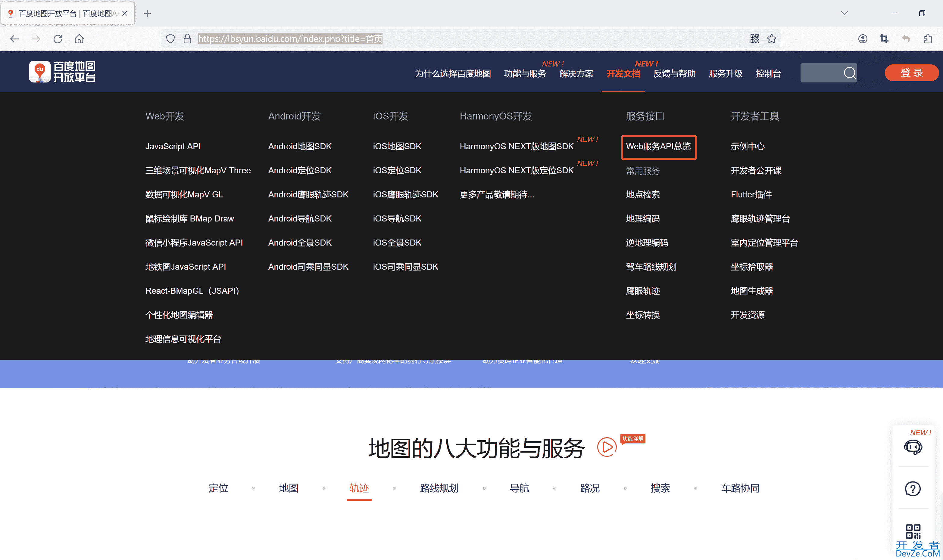Screen dimensions: 943x560
Task: Open JavaScript API link
Action: 173,147
